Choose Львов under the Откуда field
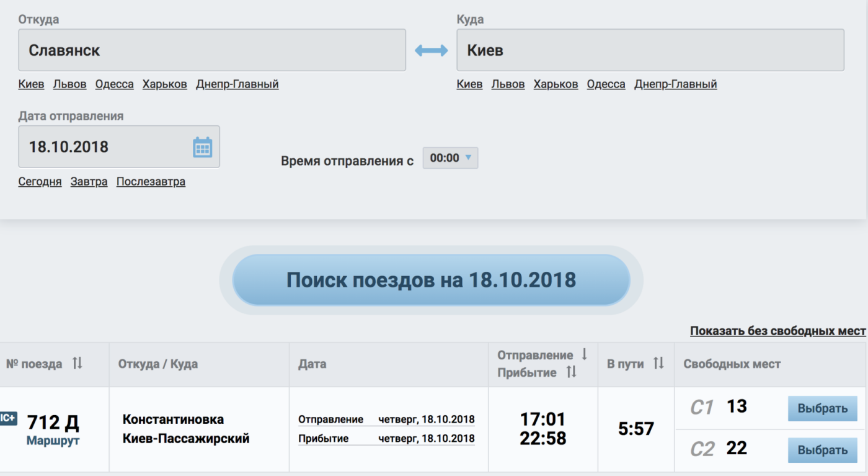Image resolution: width=868 pixels, height=476 pixels. coord(69,84)
